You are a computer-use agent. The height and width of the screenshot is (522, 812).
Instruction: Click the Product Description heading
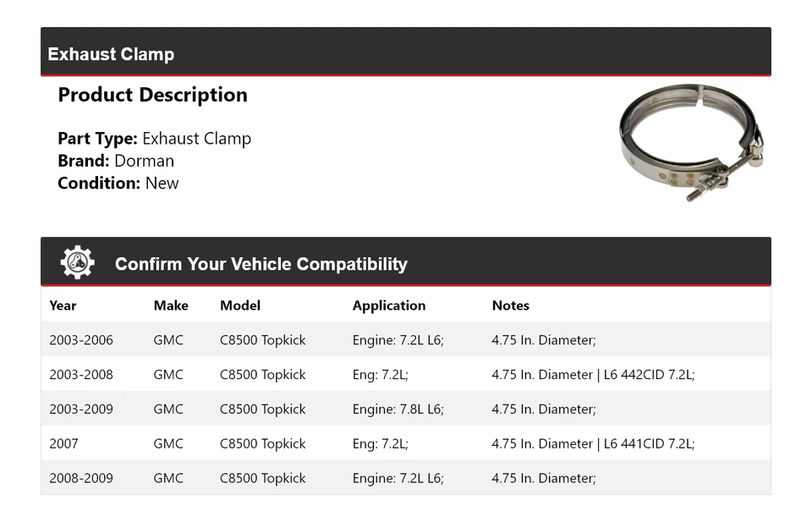click(x=152, y=95)
